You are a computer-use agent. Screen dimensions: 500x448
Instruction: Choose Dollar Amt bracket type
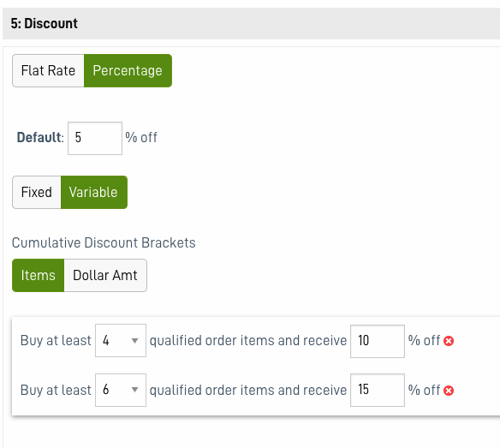pos(105,275)
